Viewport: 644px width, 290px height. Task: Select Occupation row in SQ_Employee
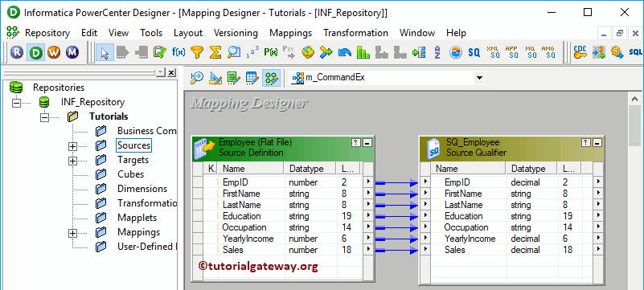[512, 227]
